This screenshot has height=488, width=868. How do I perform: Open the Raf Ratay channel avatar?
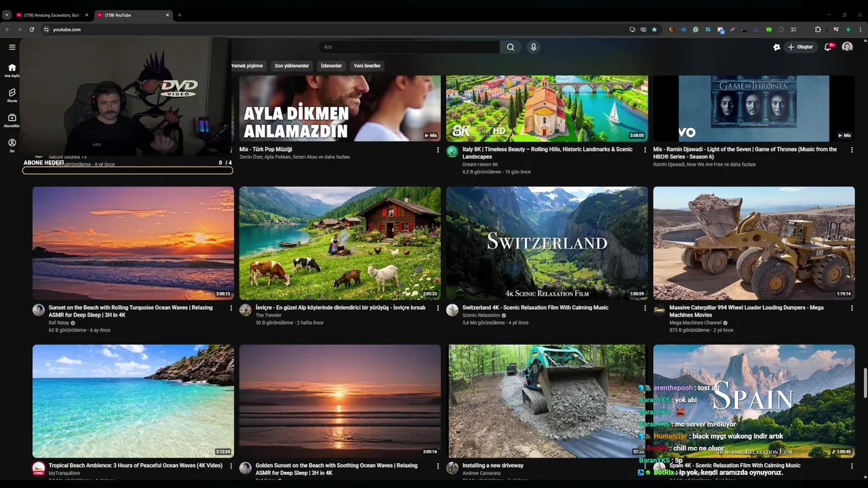(39, 310)
